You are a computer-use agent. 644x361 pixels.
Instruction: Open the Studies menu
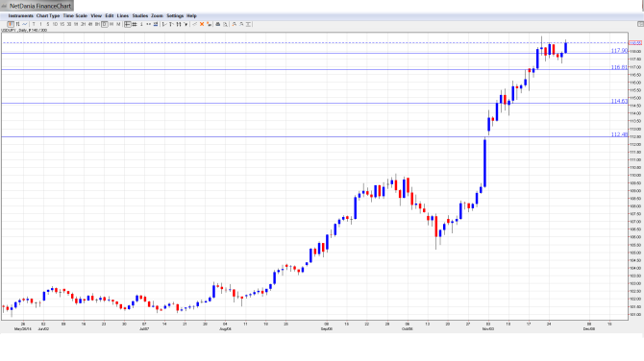click(x=140, y=15)
